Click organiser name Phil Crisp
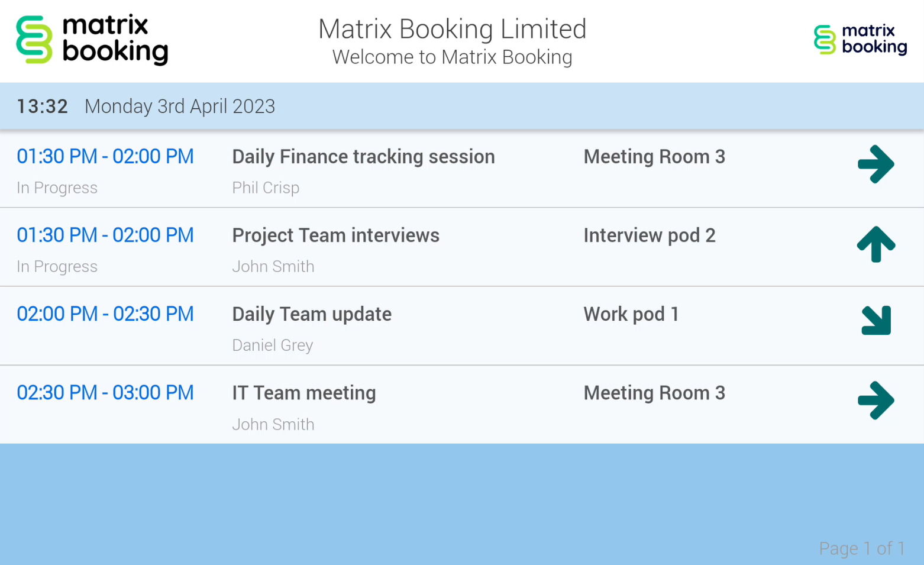Viewport: 924px width, 565px height. click(x=266, y=188)
